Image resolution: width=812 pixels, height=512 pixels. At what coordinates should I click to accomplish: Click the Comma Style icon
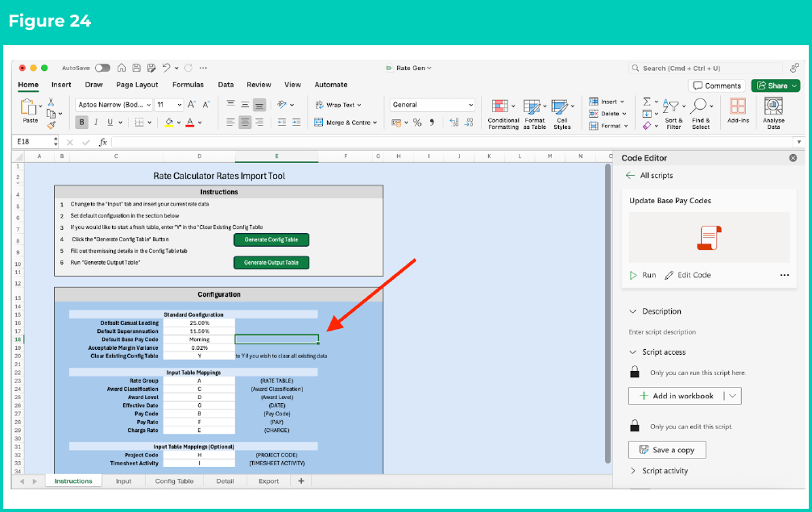point(432,123)
